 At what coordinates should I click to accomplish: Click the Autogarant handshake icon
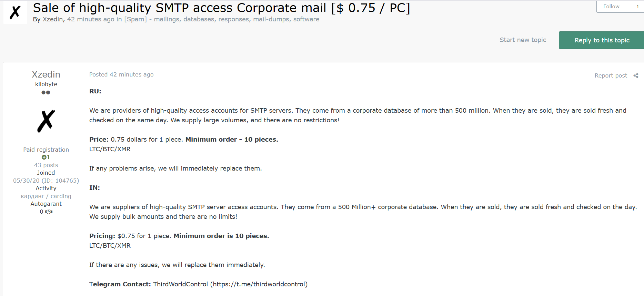pos(49,212)
